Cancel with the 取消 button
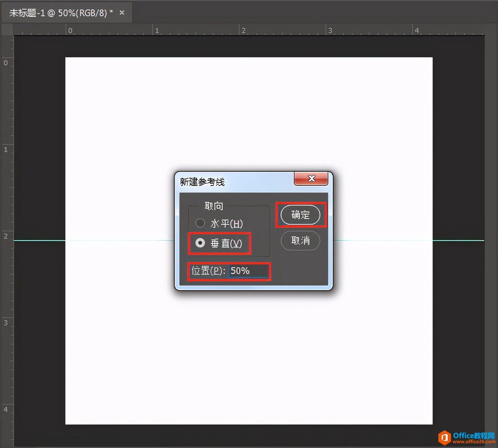Image resolution: width=498 pixels, height=448 pixels. (300, 241)
